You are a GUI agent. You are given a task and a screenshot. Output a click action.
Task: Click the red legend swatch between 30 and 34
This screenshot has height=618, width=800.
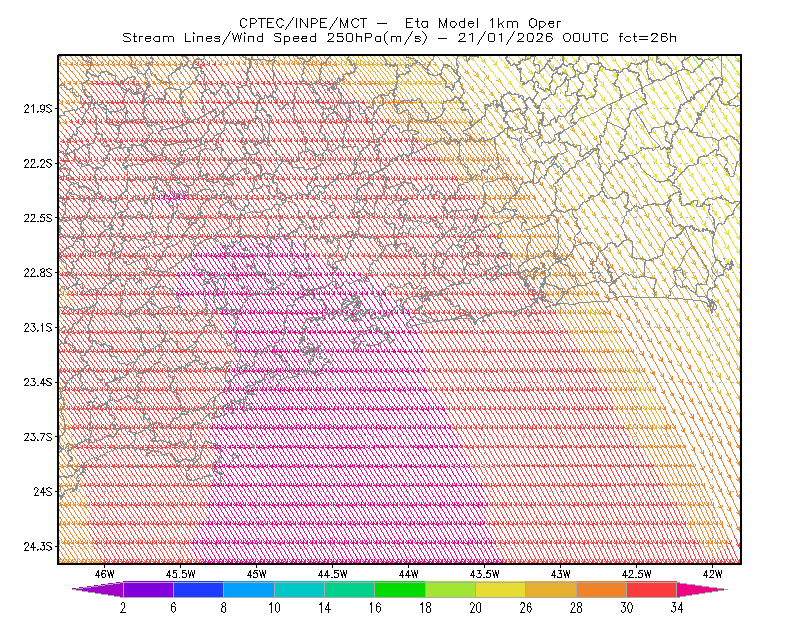coord(652,589)
